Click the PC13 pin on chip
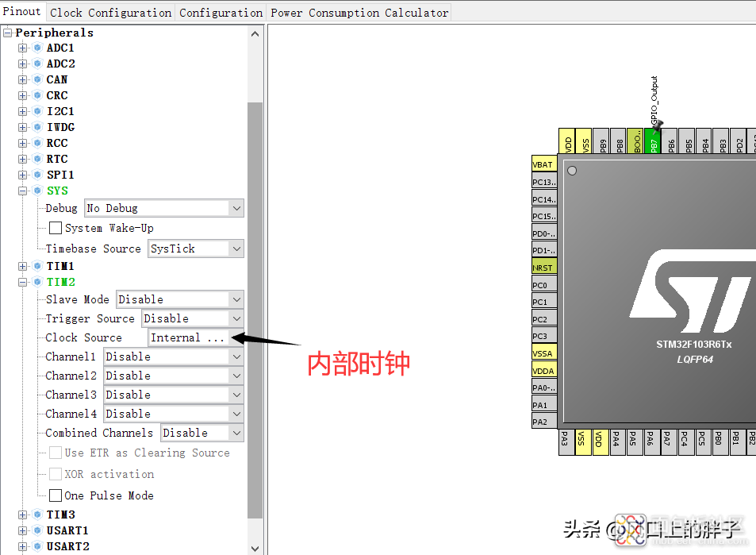This screenshot has width=756, height=555. coord(544,182)
